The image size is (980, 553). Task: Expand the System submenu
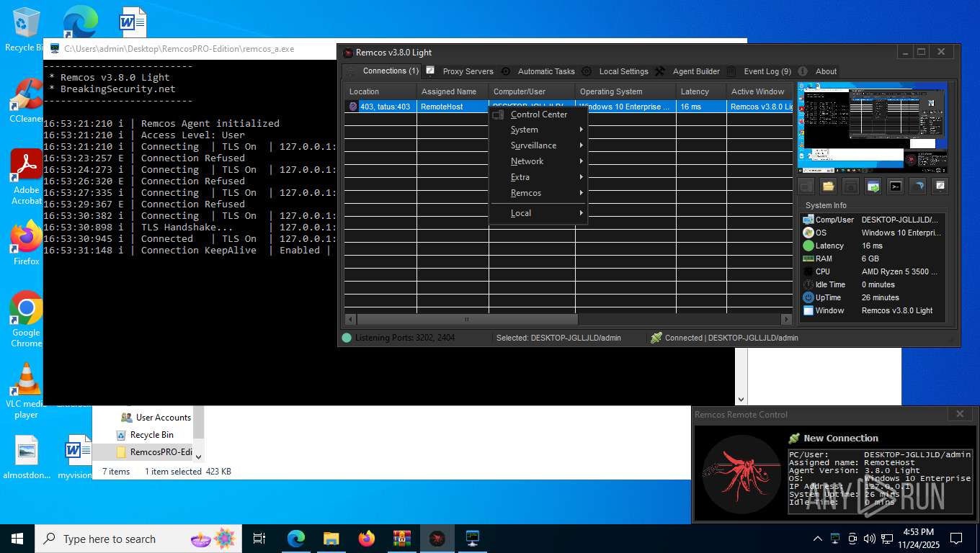coord(538,130)
